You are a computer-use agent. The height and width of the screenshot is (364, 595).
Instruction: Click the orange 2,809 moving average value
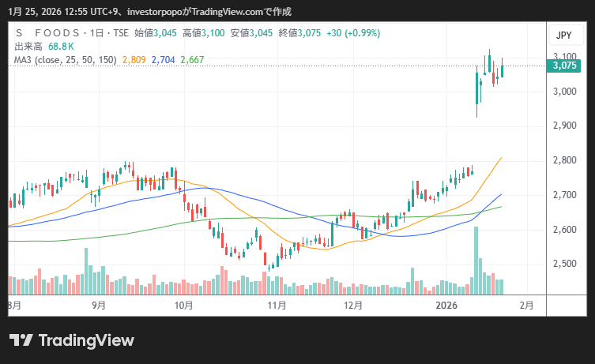click(x=134, y=59)
